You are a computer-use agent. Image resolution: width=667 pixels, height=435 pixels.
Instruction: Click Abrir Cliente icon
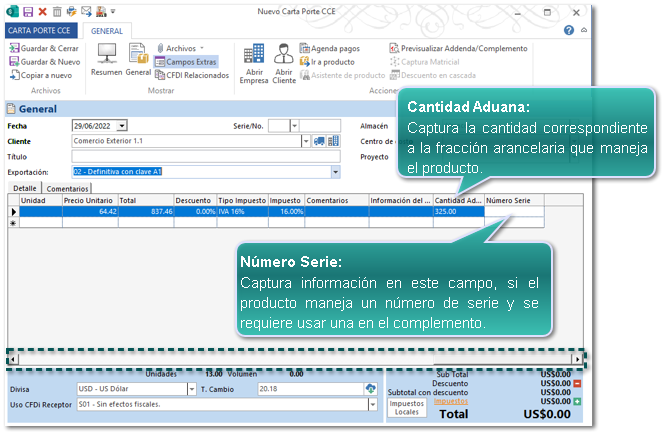[284, 63]
